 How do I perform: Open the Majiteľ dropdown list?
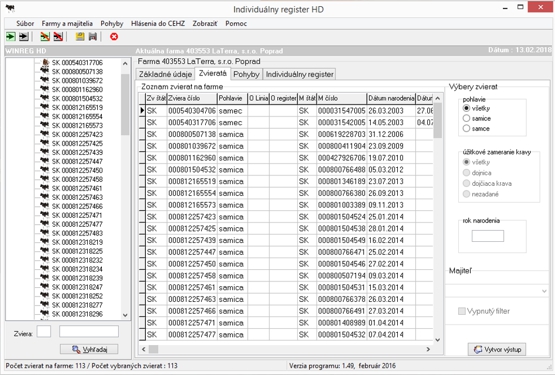[544, 291]
